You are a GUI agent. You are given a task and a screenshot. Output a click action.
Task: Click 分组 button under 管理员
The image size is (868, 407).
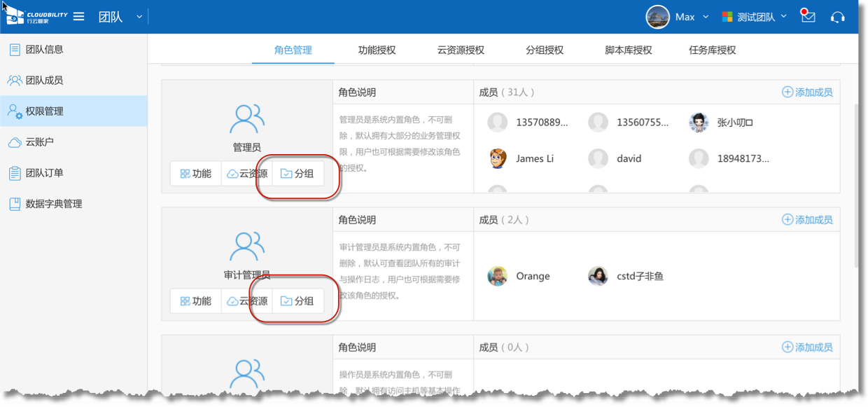297,174
